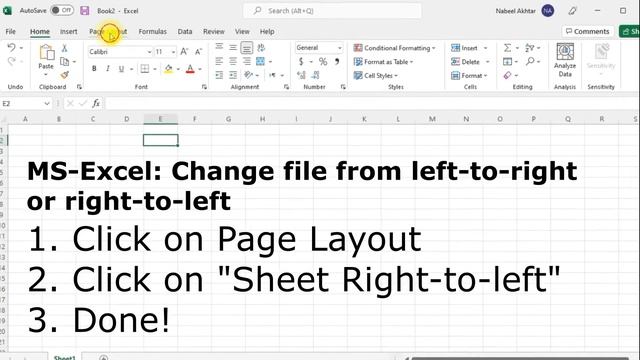The image size is (640, 360).
Task: Click the Sheet1 tab
Action: (64, 358)
